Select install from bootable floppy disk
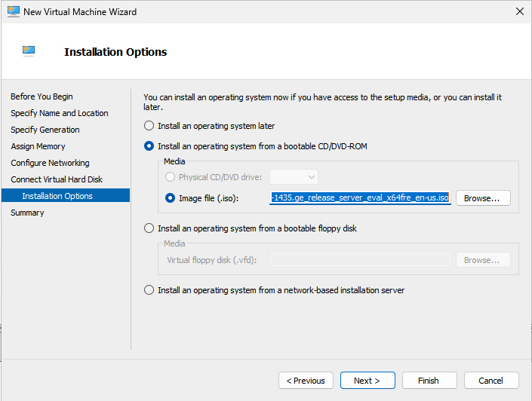The width and height of the screenshot is (532, 401). coord(149,228)
